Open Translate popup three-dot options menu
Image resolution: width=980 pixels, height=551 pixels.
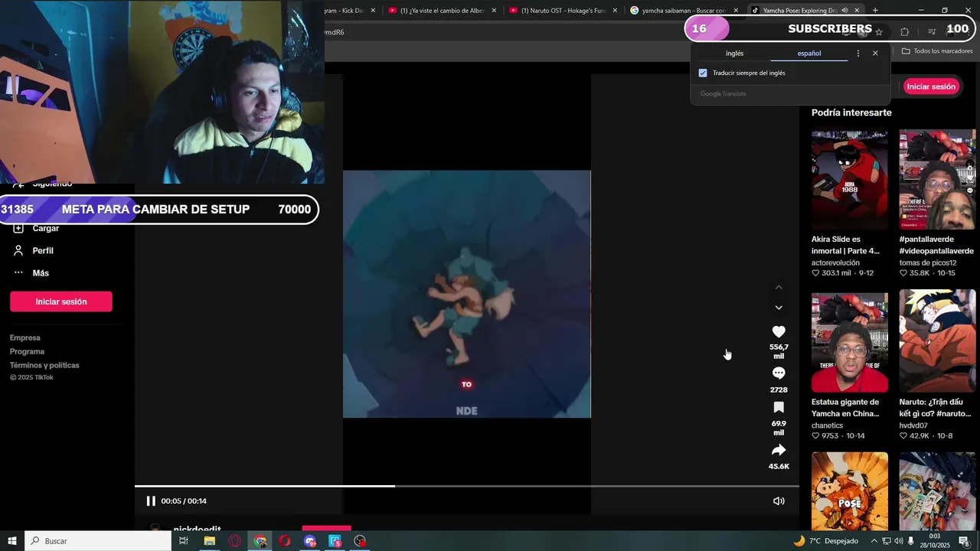click(x=857, y=54)
